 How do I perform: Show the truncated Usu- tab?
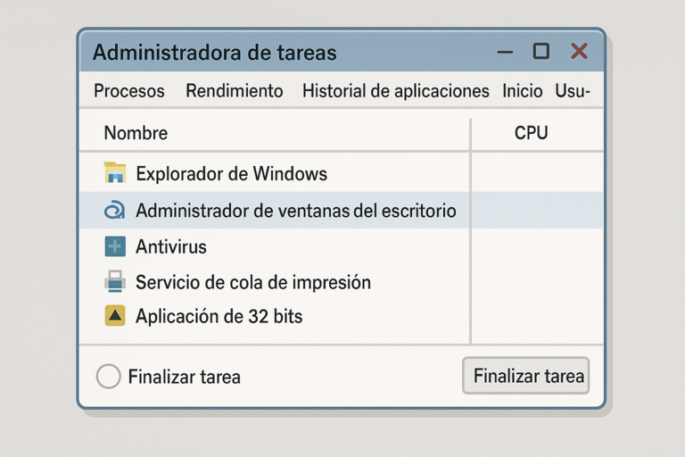tap(573, 91)
